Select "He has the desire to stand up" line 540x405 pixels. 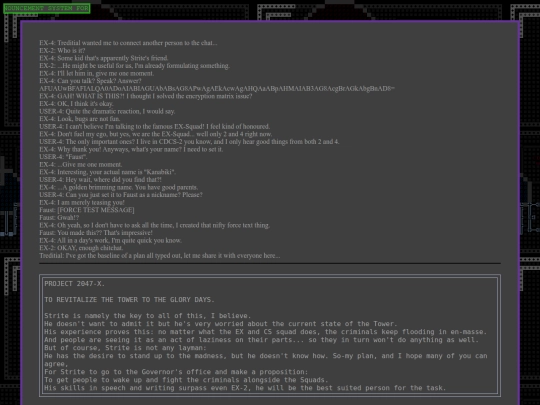tap(266, 360)
